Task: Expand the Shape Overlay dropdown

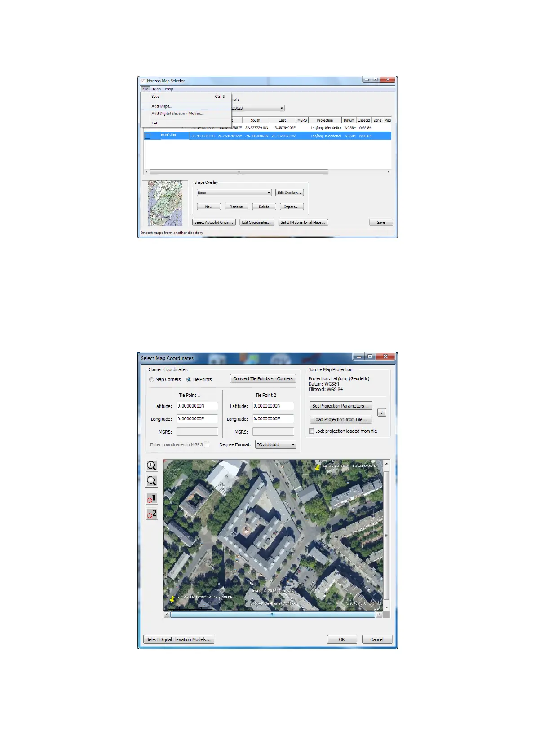Action: pos(269,193)
